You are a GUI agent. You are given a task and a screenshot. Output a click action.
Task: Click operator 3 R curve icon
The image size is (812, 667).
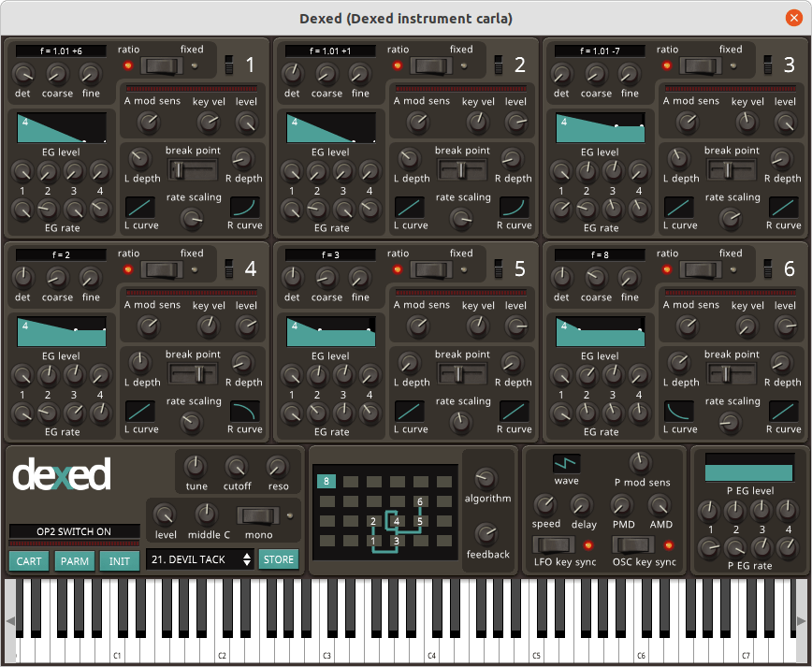[784, 207]
